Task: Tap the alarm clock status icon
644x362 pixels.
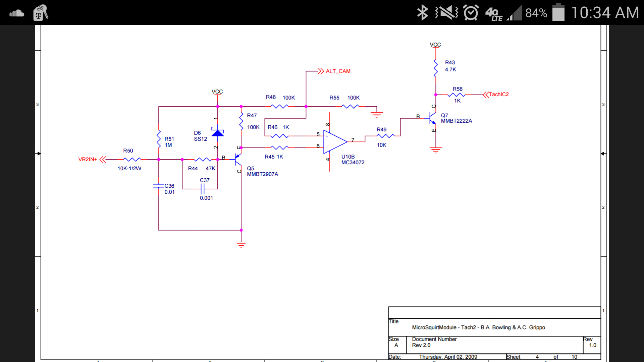Action: click(x=471, y=13)
